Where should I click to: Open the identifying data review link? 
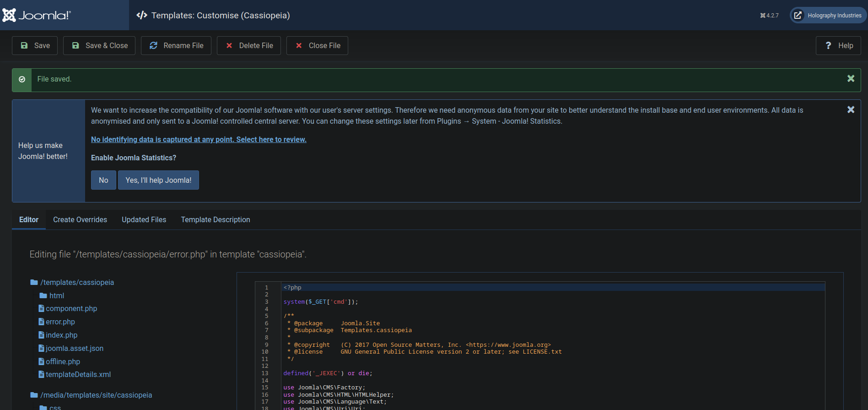click(199, 139)
